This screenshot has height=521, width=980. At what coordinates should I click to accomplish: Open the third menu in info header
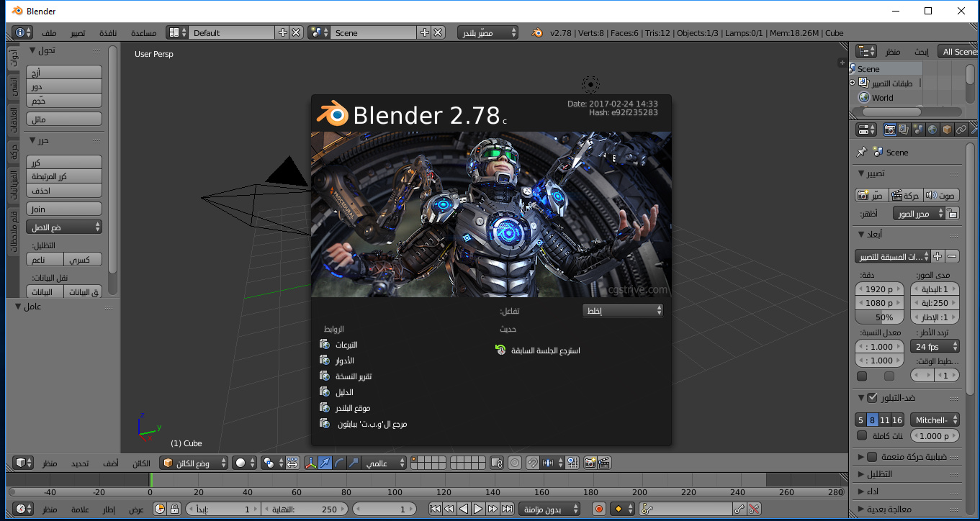[108, 33]
